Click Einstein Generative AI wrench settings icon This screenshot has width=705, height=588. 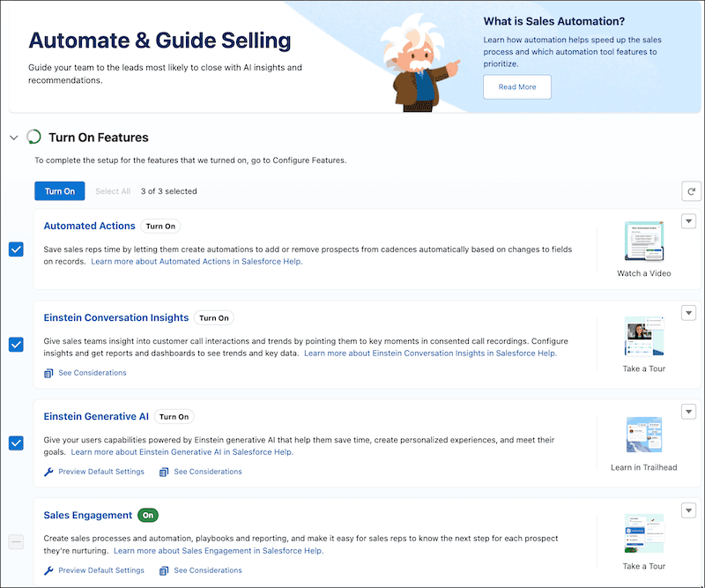pos(48,472)
